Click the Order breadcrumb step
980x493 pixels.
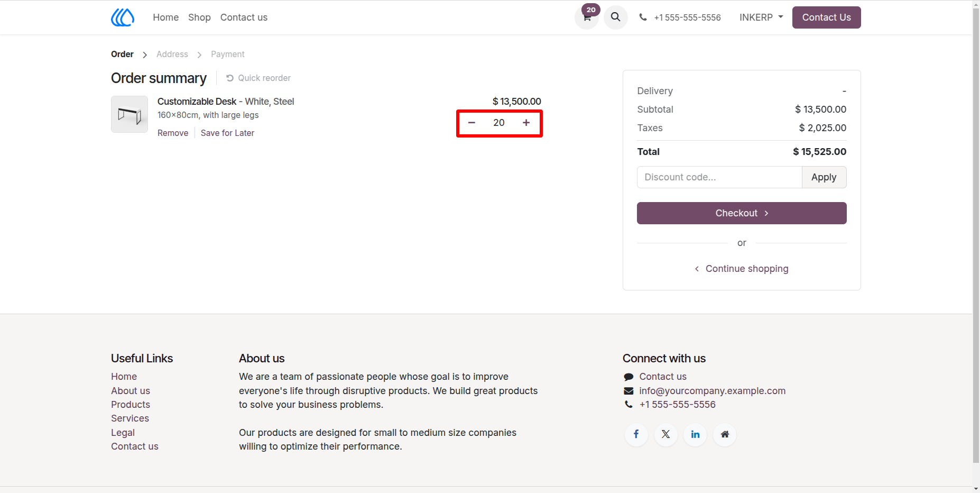(122, 54)
